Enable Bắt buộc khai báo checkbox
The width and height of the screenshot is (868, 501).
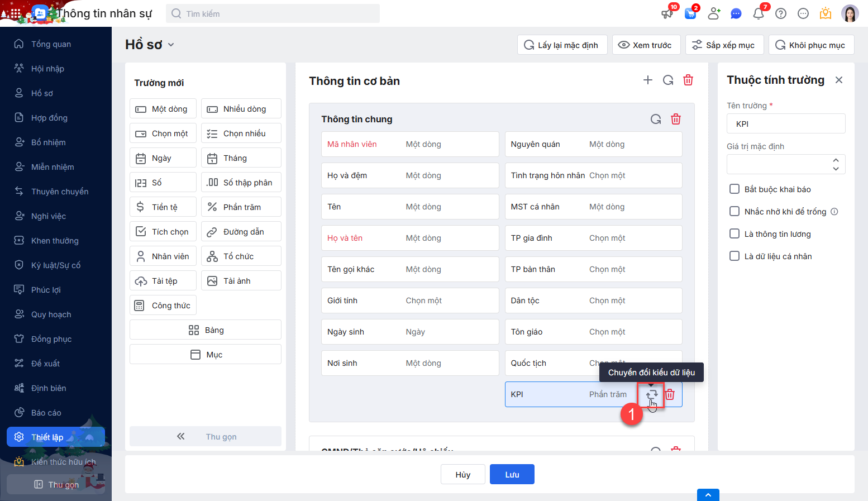point(735,189)
